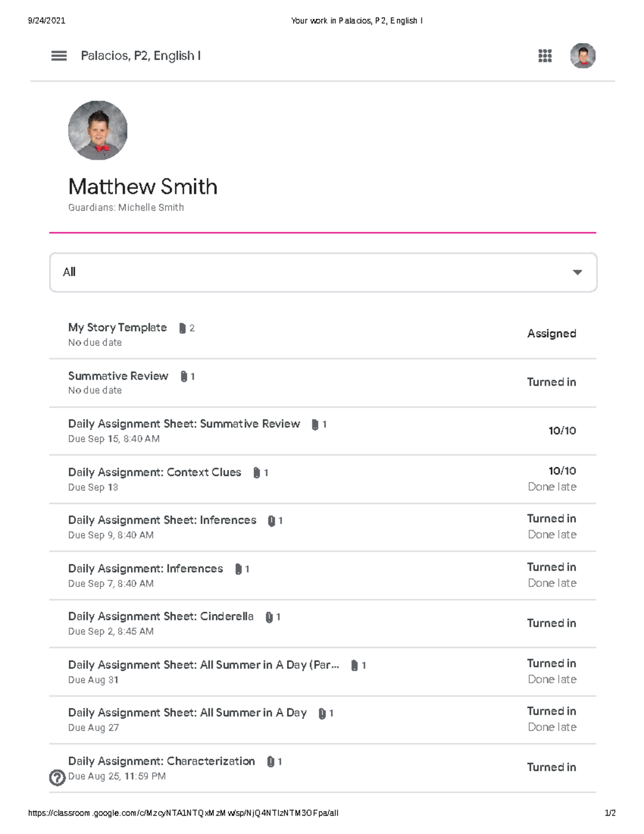The image size is (644, 834).
Task: Click the help question mark icon
Action: point(57,778)
